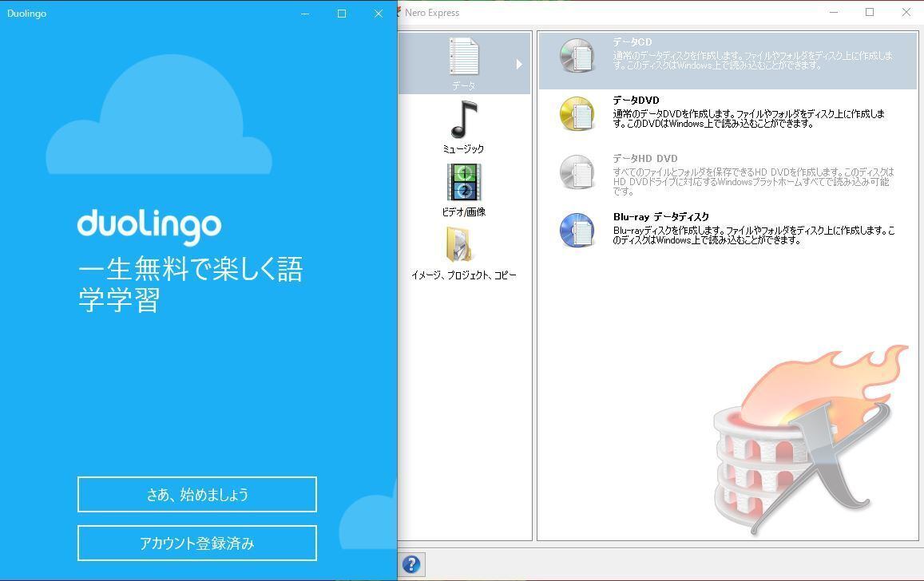Close the Duolingo window
Viewport: 924px width, 581px height.
click(379, 14)
